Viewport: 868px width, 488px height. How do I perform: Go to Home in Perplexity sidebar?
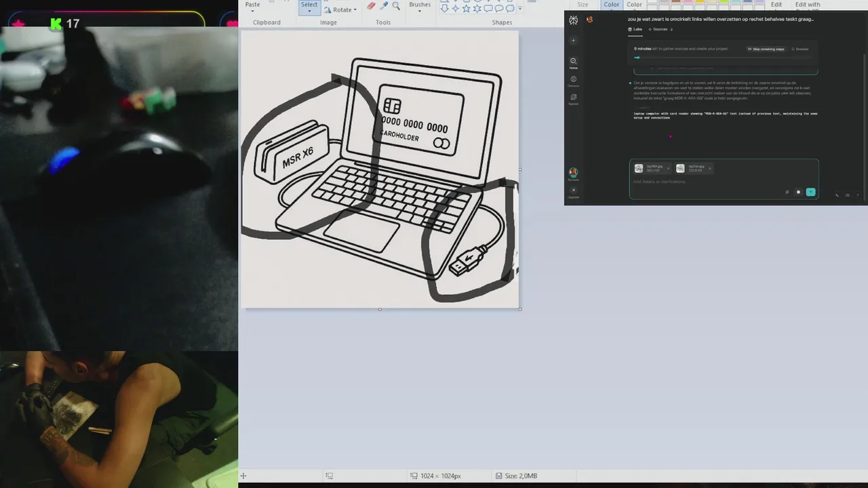coord(574,62)
